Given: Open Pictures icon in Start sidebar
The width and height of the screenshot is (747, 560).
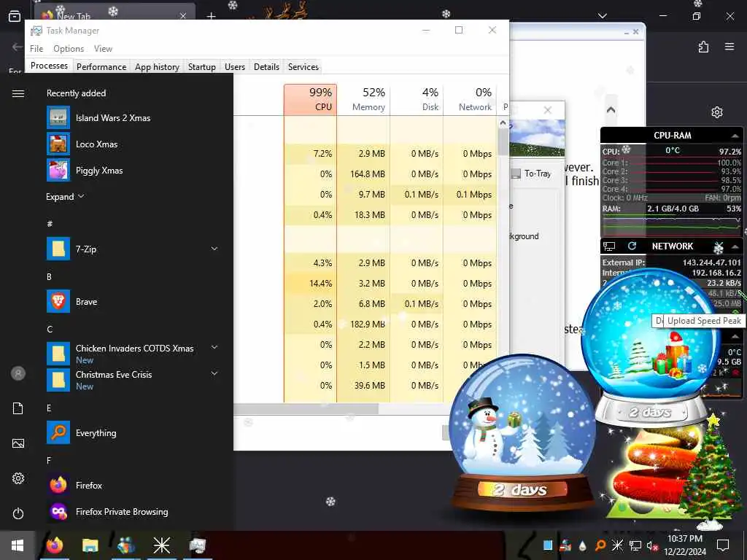Looking at the screenshot, I should (x=18, y=443).
